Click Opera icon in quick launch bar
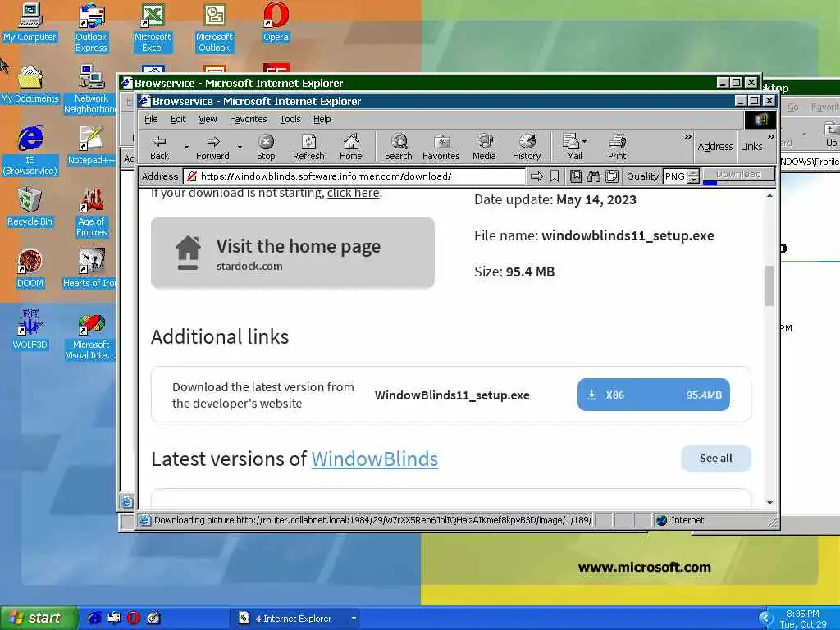Viewport: 840px width, 630px height. [x=134, y=618]
